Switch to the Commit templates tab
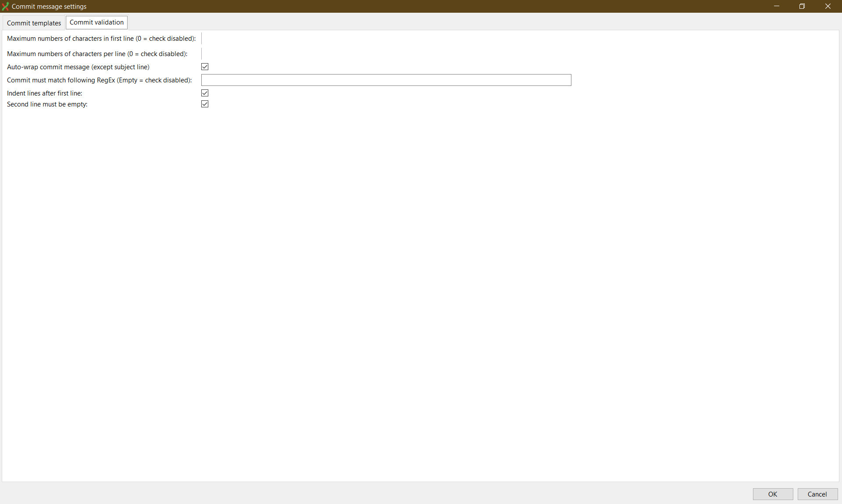The height and width of the screenshot is (504, 842). point(33,23)
